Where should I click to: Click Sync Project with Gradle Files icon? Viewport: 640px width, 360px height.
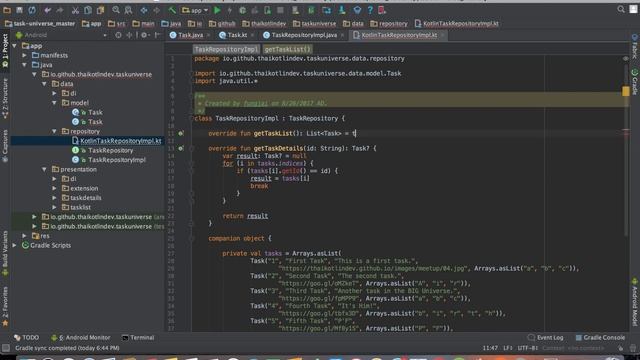[311, 10]
